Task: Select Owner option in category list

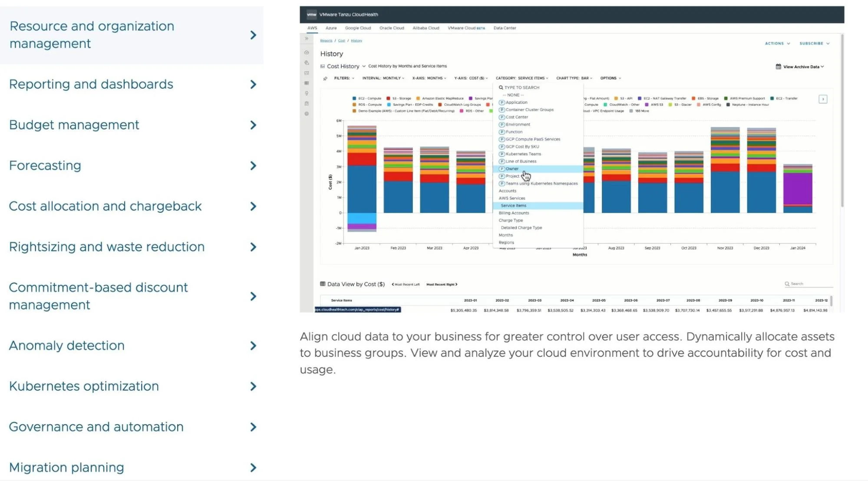Action: point(538,169)
